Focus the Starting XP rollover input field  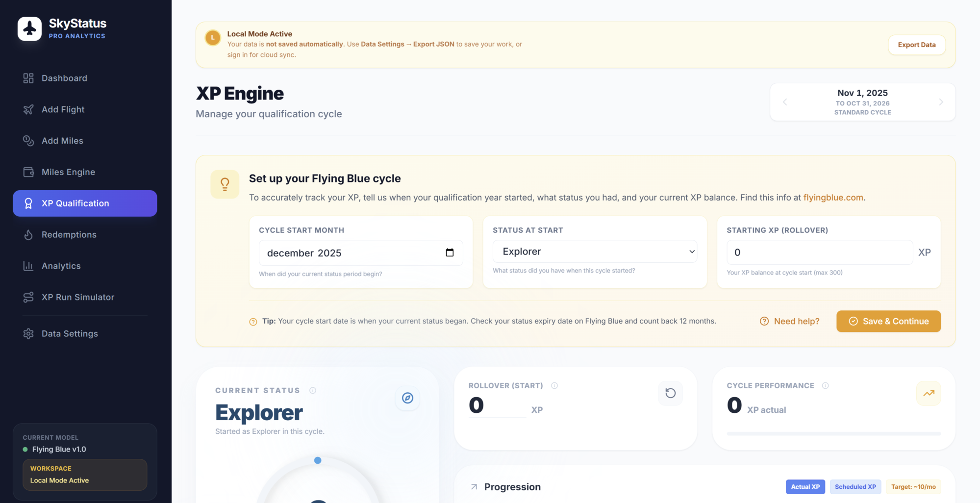[819, 252]
